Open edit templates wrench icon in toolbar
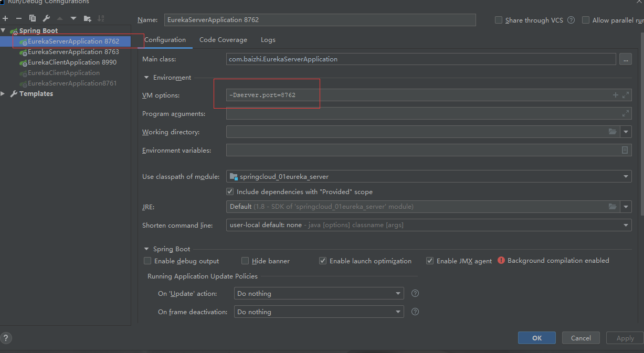This screenshot has height=353, width=644. 46,18
